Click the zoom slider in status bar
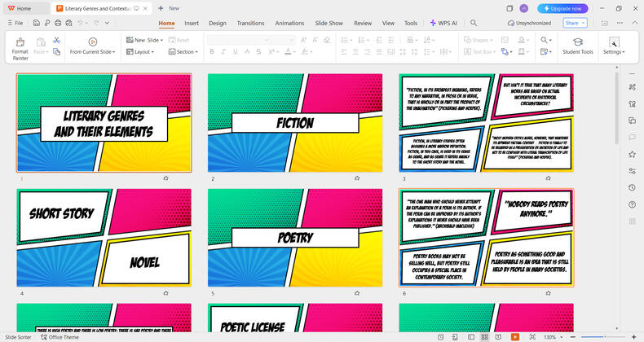The image size is (644, 342). (604, 337)
